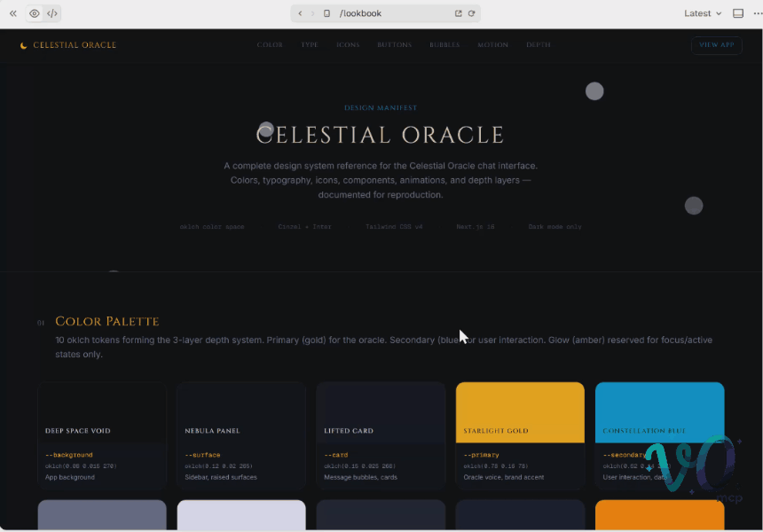Open the more options ellipsis menu
Viewport: 763px width, 532px height.
[x=758, y=13]
